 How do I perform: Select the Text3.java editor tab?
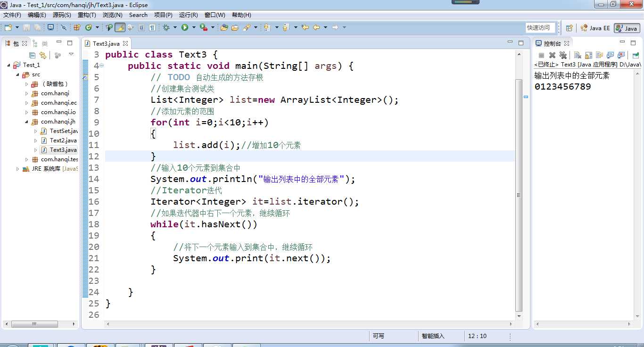(106, 43)
